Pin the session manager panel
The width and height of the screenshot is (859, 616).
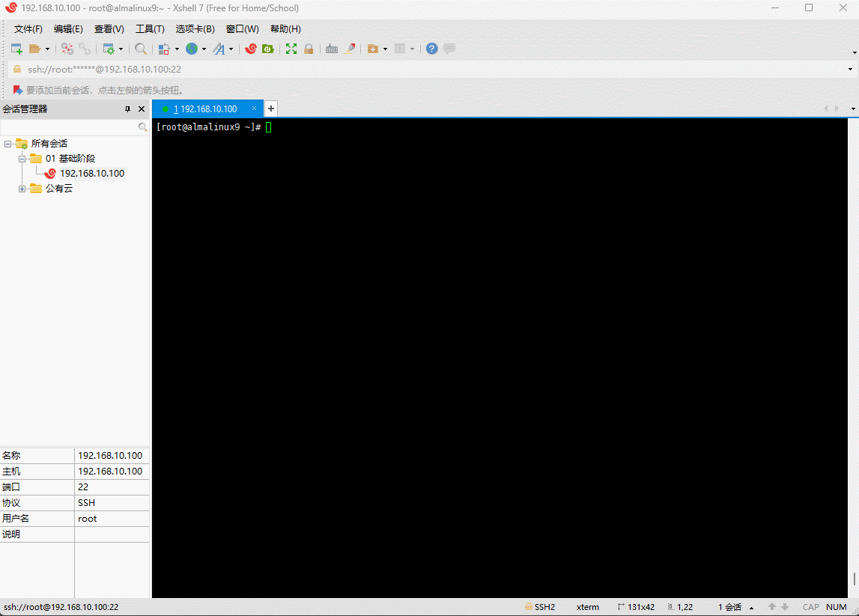click(x=127, y=109)
